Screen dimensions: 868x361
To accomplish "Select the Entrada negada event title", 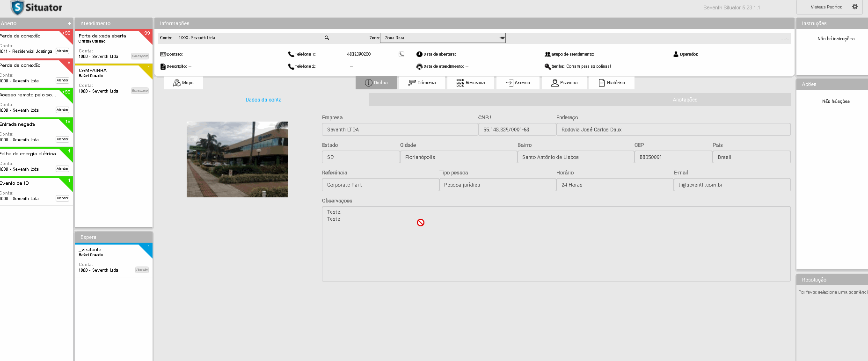I will click(x=17, y=124).
